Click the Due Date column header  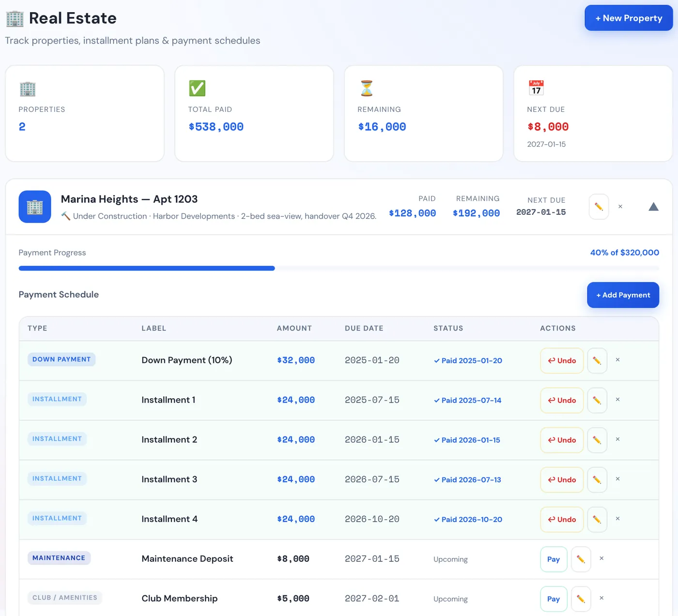pos(364,328)
